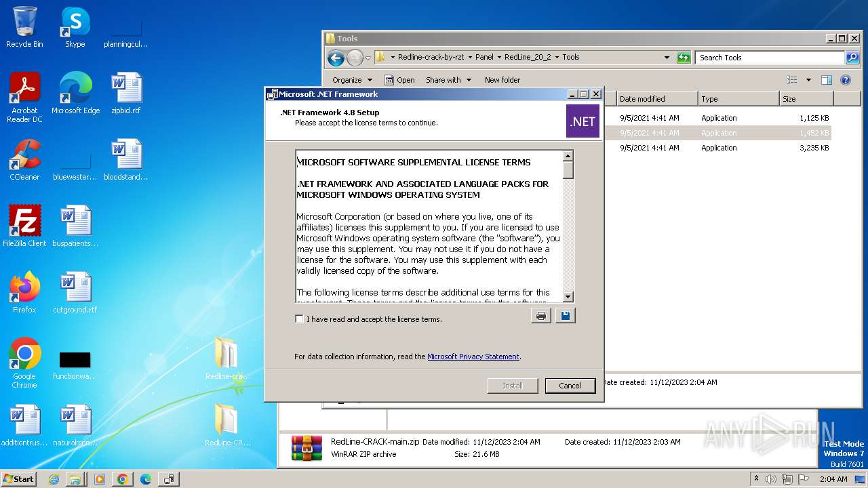
Task: Launch Google Chrome desktop shortcut
Action: [24, 363]
